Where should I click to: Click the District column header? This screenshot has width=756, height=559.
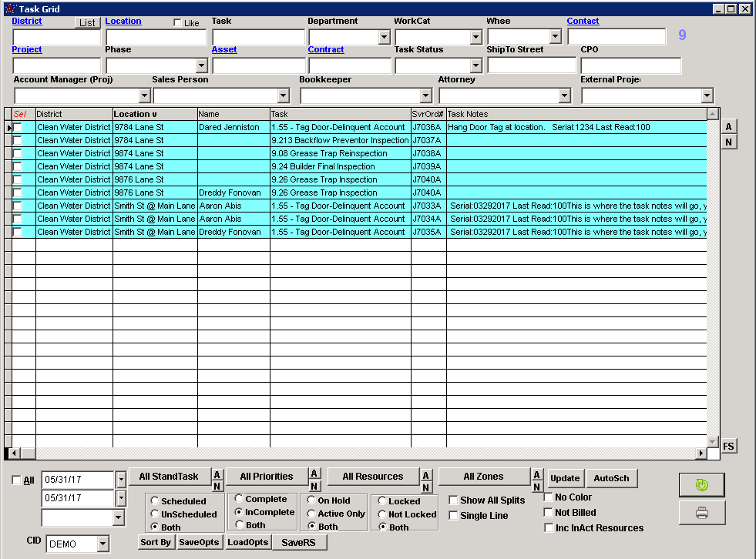(74, 114)
